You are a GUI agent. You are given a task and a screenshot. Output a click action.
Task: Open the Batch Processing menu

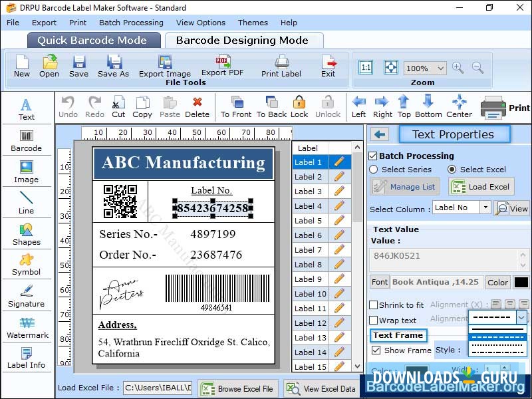tap(131, 23)
